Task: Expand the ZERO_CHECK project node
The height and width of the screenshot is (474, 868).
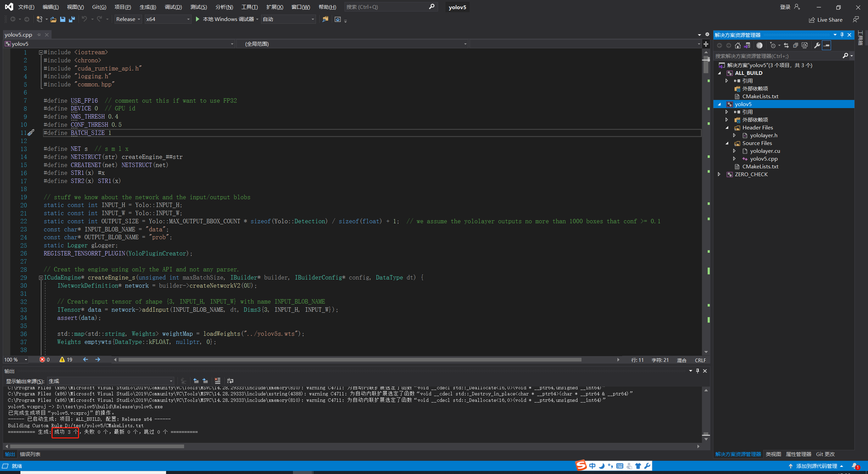Action: click(x=719, y=174)
